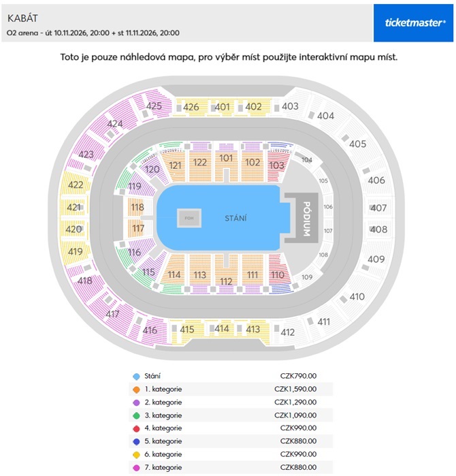The width and height of the screenshot is (456, 476).
Task: Choose upper section 402
Action: click(253, 106)
